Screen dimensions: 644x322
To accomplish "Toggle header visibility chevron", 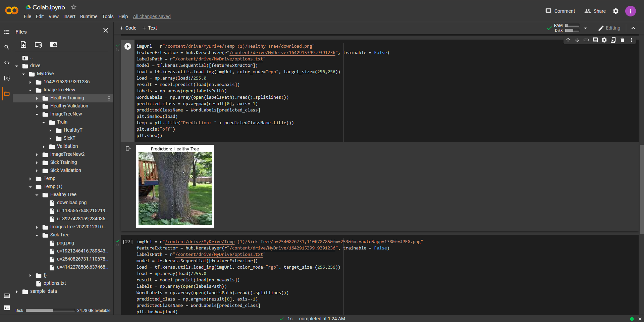I will click(x=633, y=28).
